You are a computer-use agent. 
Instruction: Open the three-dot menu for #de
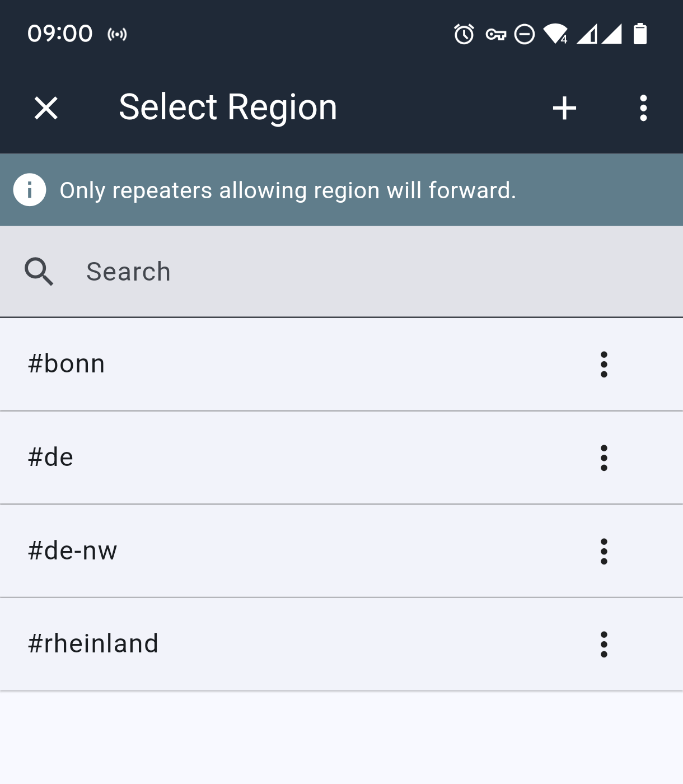tap(604, 458)
